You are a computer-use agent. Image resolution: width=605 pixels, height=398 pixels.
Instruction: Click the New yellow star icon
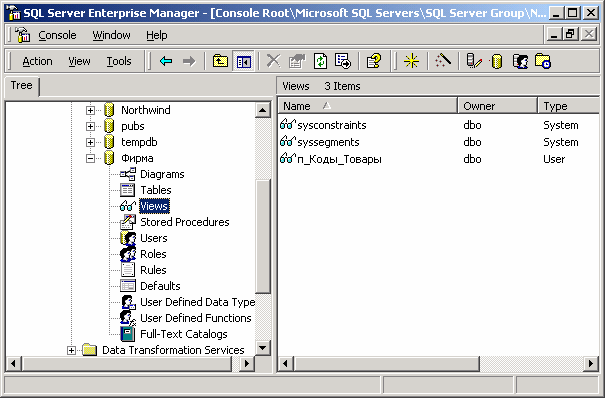click(x=411, y=61)
